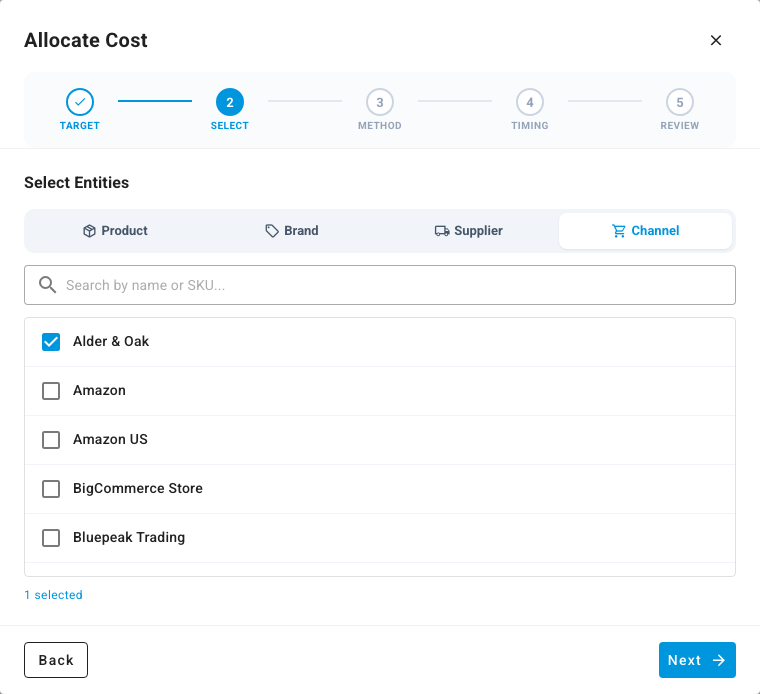Jump to step 3 Method circle
Viewport: 760px width, 694px height.
tap(380, 102)
